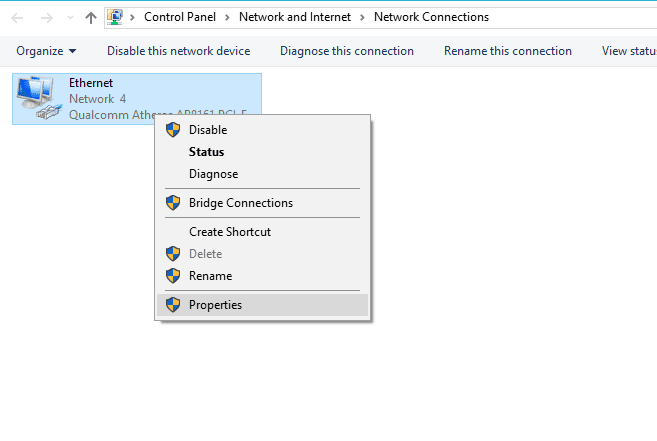Click the Up one level arrow

click(x=91, y=18)
